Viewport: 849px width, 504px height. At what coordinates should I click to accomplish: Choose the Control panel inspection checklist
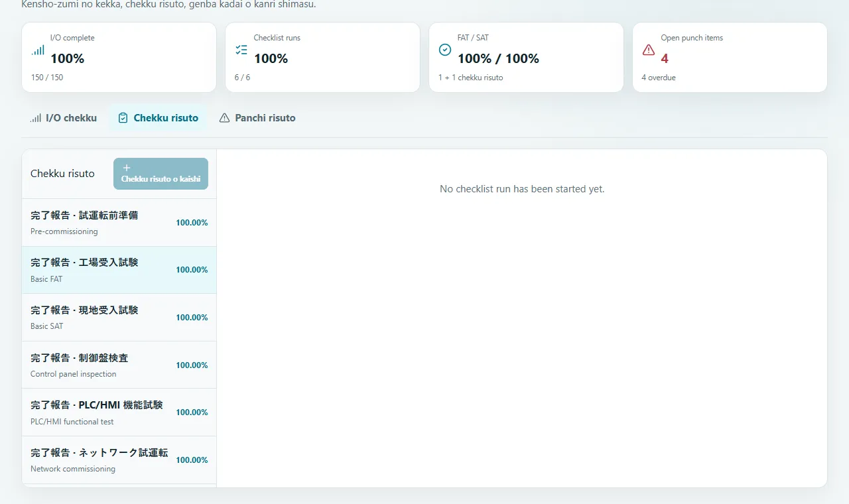click(x=119, y=365)
